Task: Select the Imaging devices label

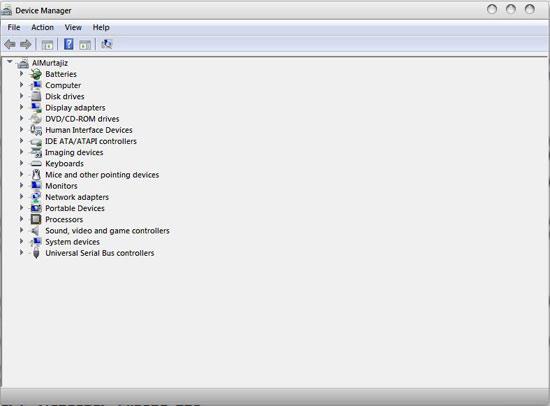Action: (74, 153)
